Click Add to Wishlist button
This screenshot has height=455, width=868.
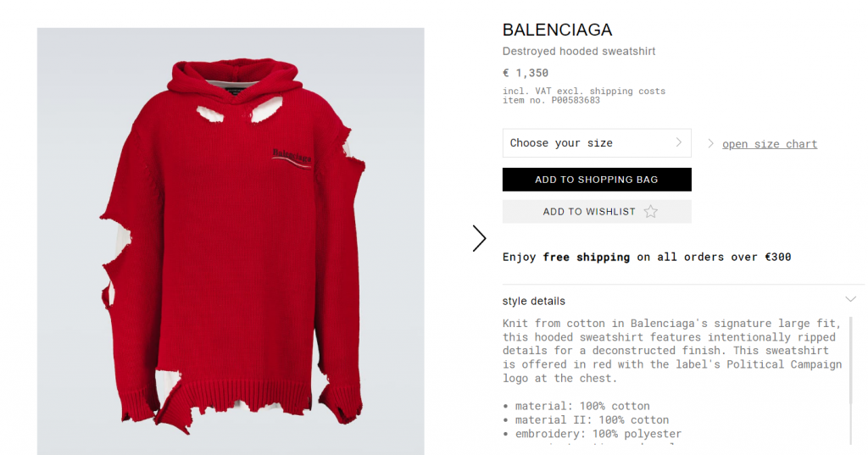click(597, 212)
